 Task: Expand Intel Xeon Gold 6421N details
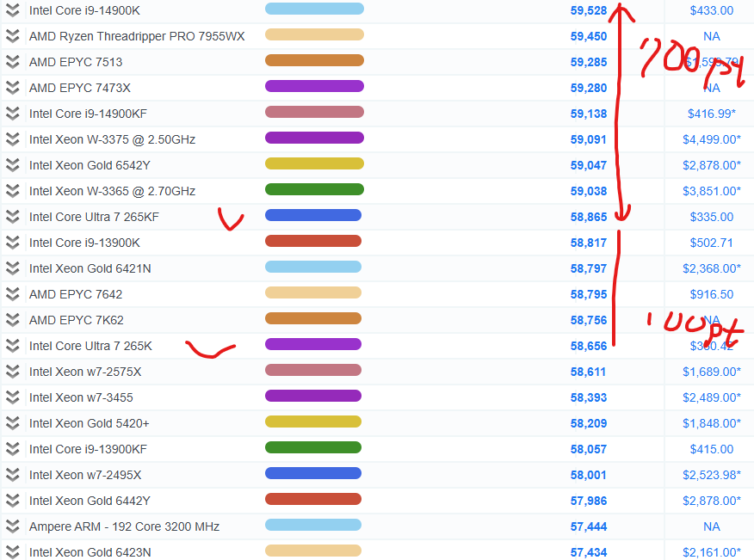pos(13,268)
